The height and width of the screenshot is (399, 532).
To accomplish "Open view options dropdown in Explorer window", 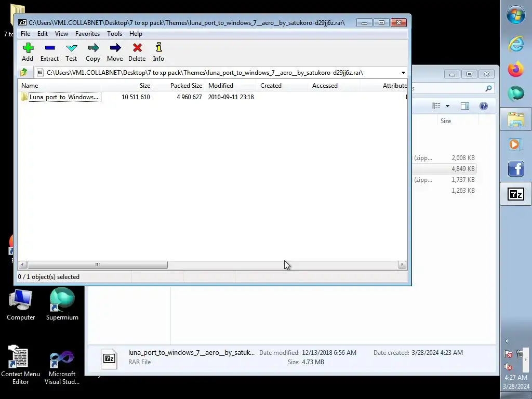I will 447,106.
